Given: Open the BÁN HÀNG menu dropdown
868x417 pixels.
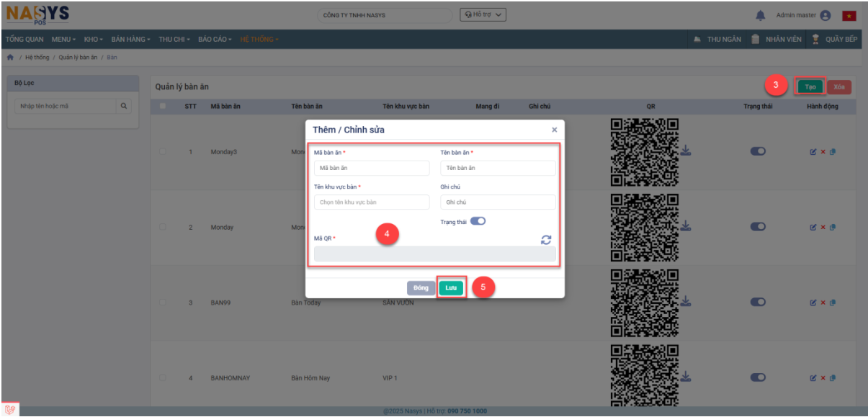Looking at the screenshot, I should pos(131,39).
